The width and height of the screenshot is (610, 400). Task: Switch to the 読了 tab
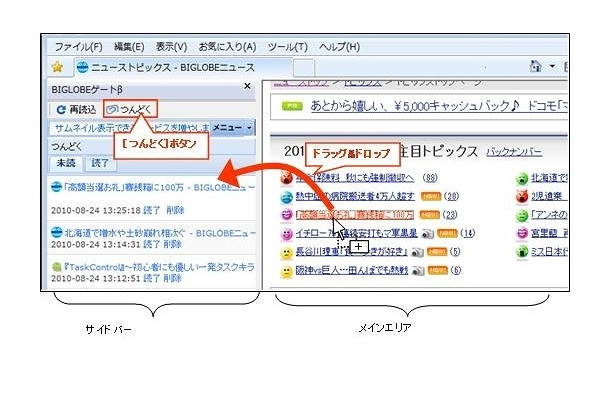pyautogui.click(x=100, y=163)
